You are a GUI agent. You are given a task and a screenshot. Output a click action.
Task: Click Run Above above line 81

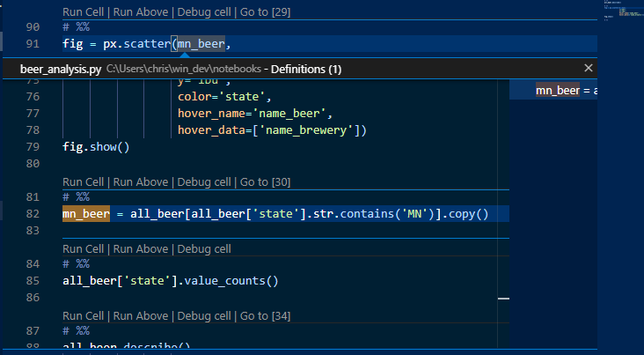141,181
